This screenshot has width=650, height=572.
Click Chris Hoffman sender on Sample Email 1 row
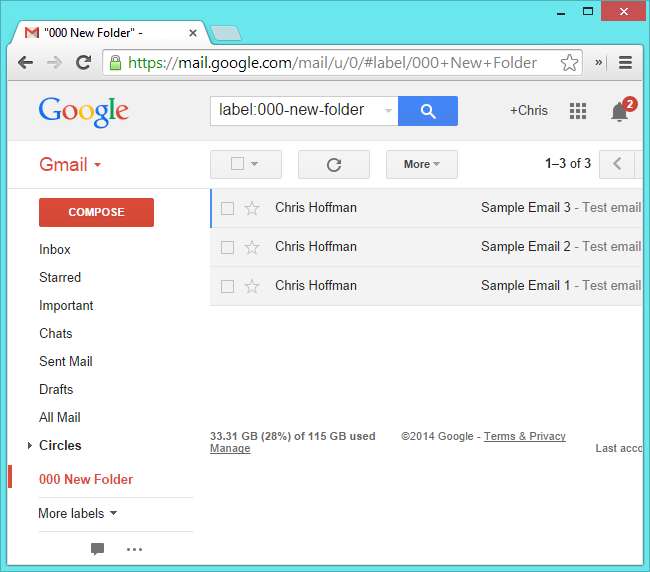tap(316, 286)
